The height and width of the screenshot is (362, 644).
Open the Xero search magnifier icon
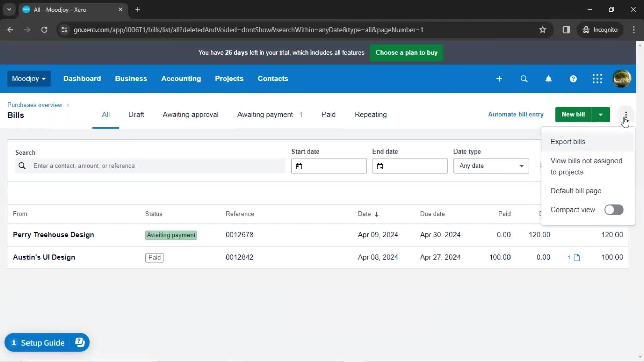pos(524,79)
